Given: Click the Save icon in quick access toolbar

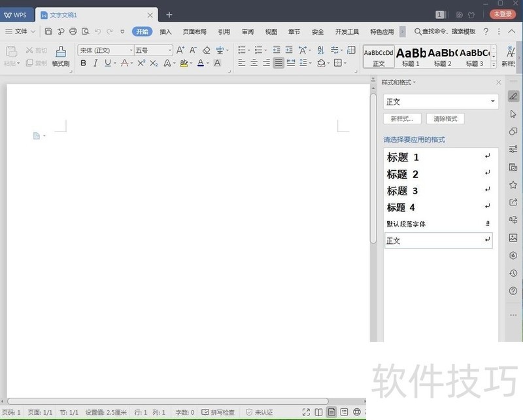Looking at the screenshot, I should (x=48, y=31).
